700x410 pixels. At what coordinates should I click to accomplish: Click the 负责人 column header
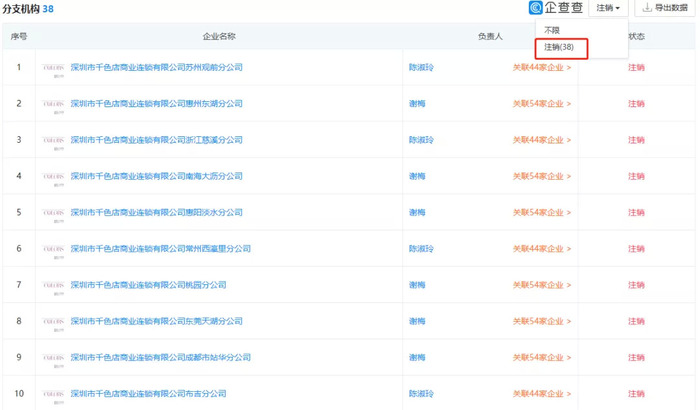pyautogui.click(x=490, y=37)
